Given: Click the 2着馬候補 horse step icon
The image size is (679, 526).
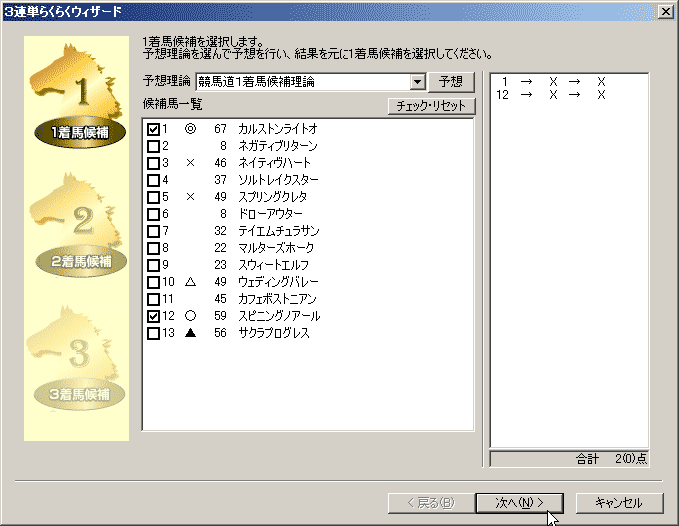Looking at the screenshot, I should (x=80, y=225).
